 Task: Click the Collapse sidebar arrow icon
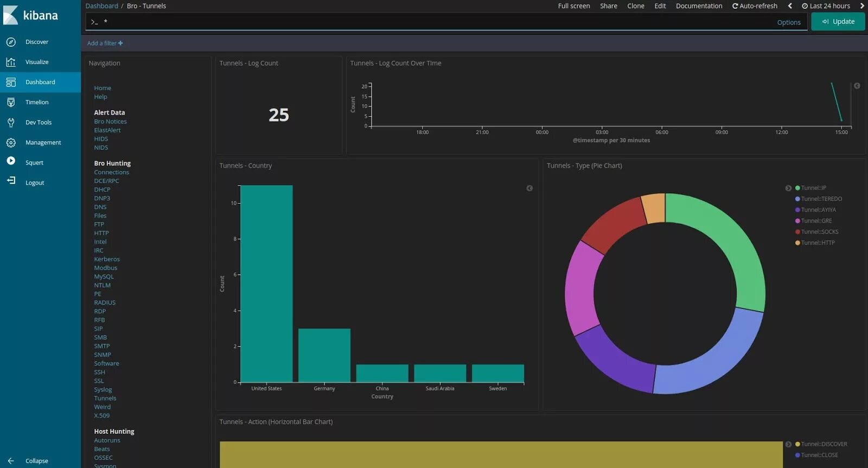tap(11, 461)
